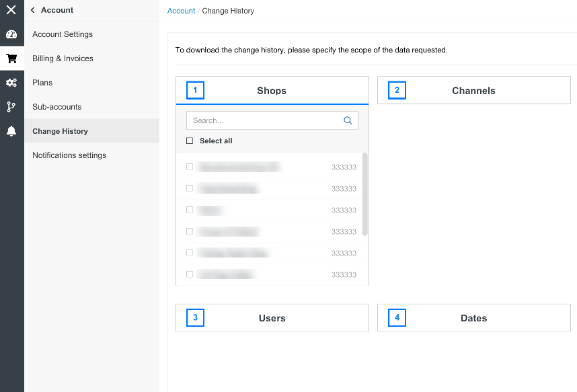Screen dimensions: 577x392
Task: Open the dashboard gauge icon in sidebar
Action: click(x=11, y=34)
